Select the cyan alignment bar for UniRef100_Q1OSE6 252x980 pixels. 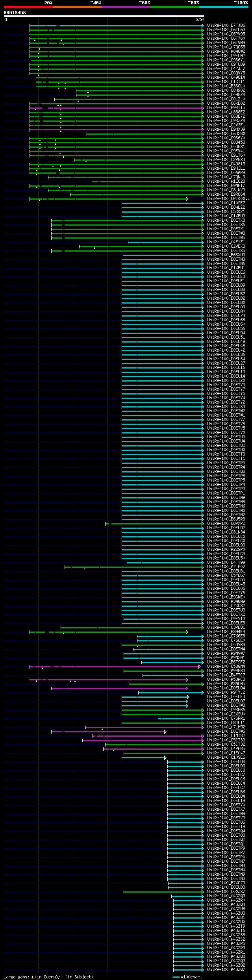tap(144, 758)
